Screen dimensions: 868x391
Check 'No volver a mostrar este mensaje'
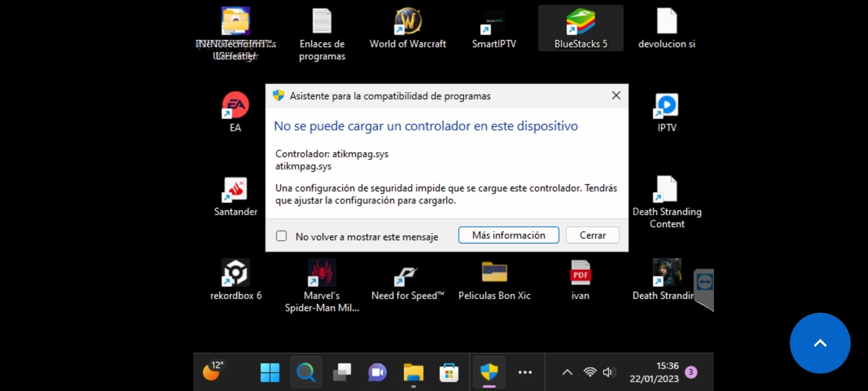[282, 236]
